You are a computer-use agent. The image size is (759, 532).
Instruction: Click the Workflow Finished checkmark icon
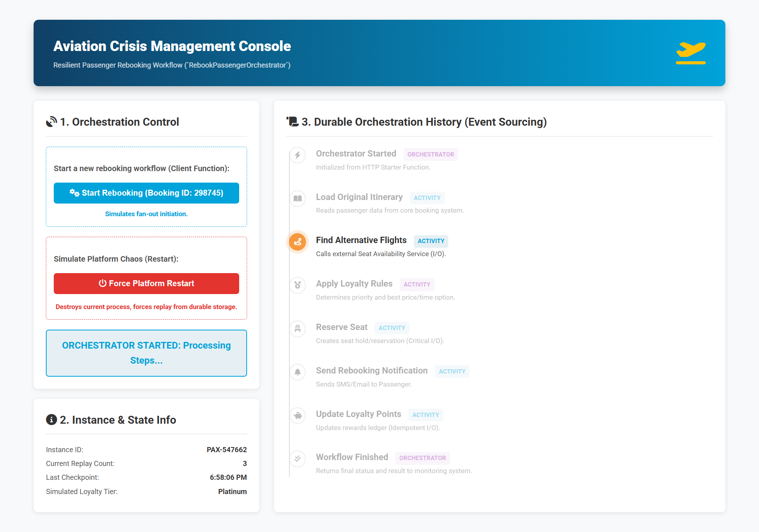click(x=298, y=458)
